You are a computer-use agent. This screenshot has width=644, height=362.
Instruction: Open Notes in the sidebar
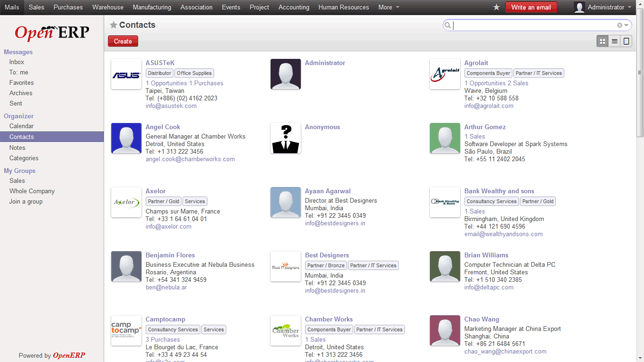pos(17,148)
